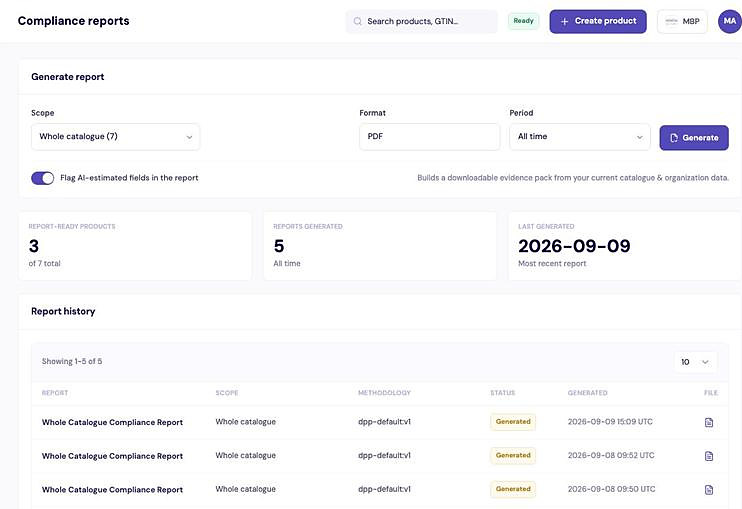Click Whole catalogue scope in 09:50 row

pyautogui.click(x=245, y=489)
